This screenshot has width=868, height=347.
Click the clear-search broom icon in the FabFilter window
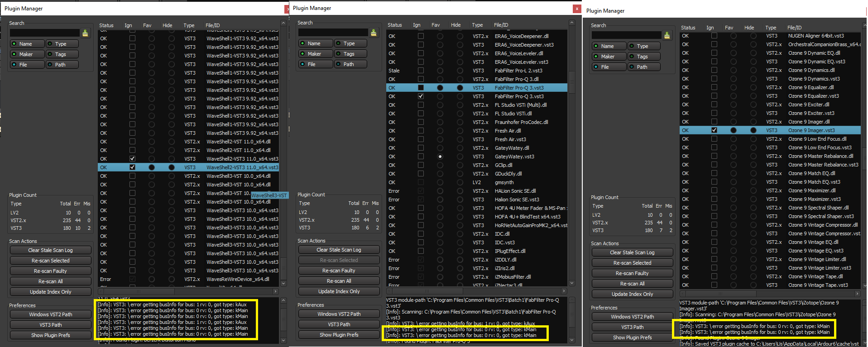pyautogui.click(x=374, y=33)
